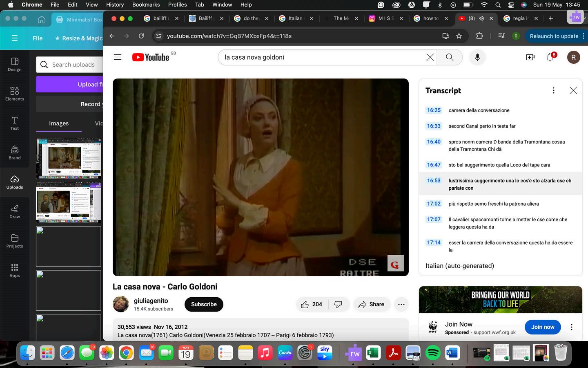This screenshot has width=588, height=368.
Task: Jump to transcript timestamp 17:02
Action: (434, 204)
